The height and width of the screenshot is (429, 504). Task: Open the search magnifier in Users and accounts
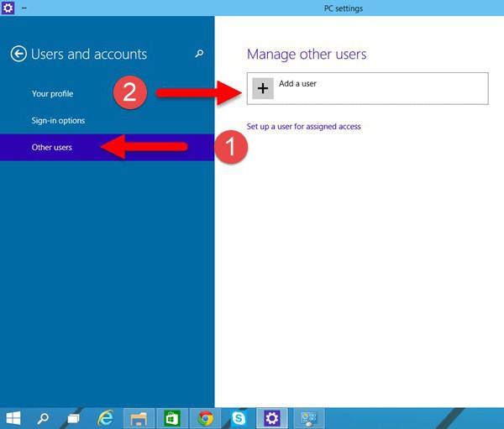(x=199, y=54)
